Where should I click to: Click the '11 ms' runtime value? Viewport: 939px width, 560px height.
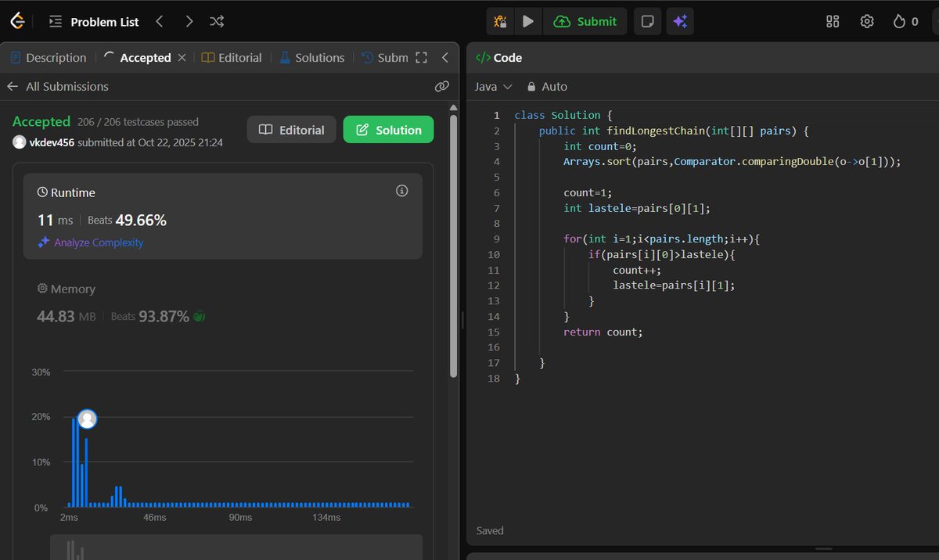[56, 221]
